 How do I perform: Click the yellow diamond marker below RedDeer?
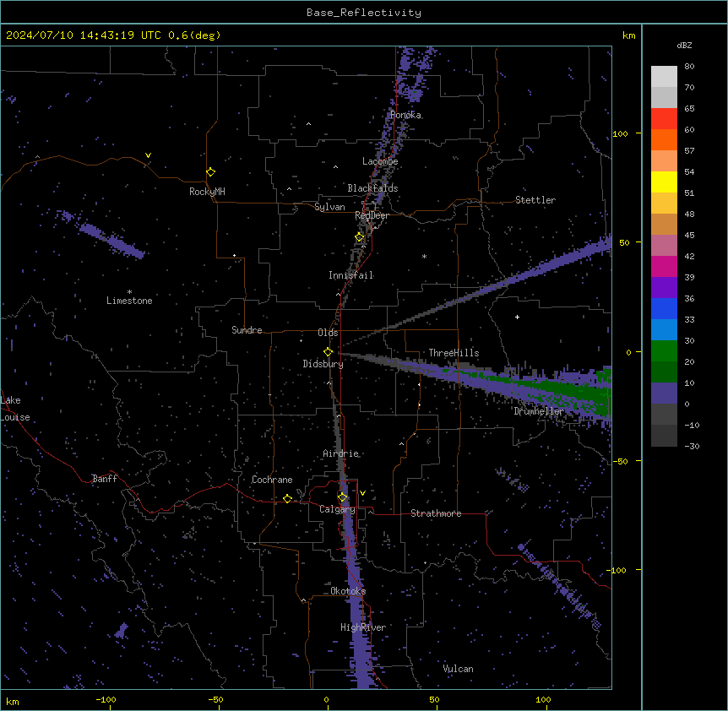click(360, 237)
